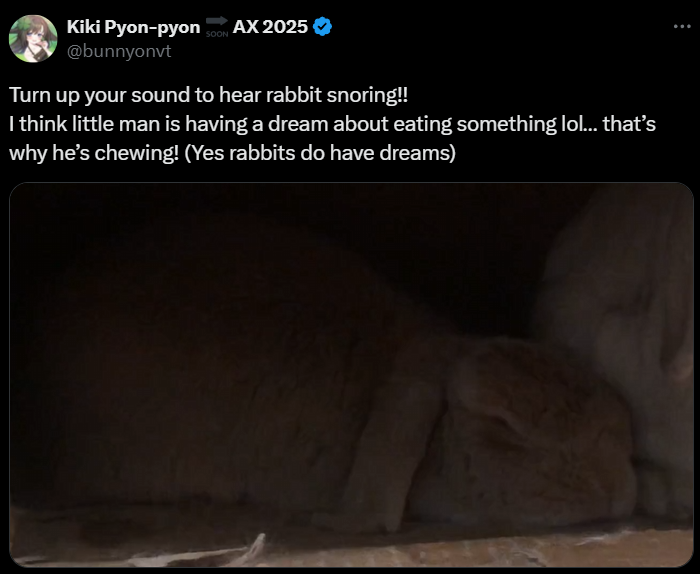Click "AX 2025" in the display name
The image size is (700, 574).
270,27
